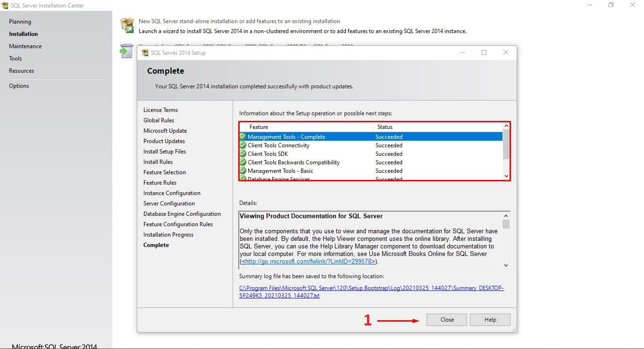The width and height of the screenshot is (644, 349).
Task: Open Resources in Installation Center sidebar
Action: click(21, 71)
